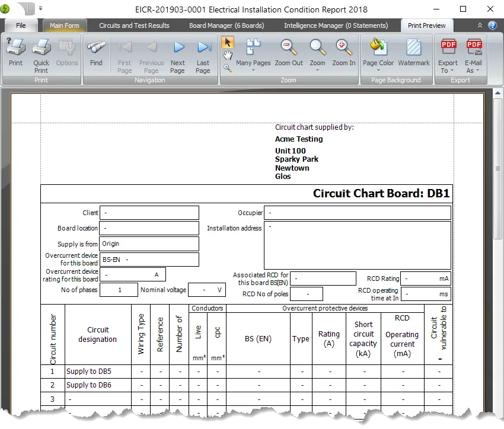Zoom In on the report

[x=343, y=53]
